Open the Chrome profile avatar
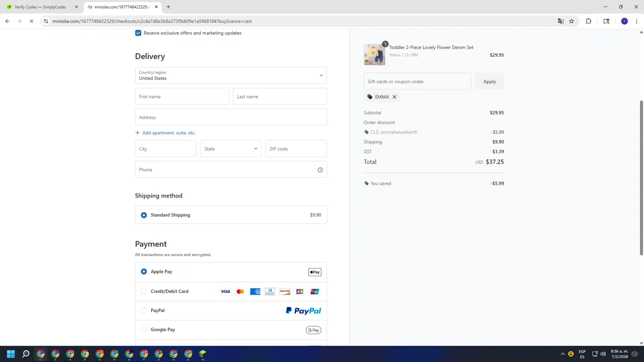Image resolution: width=644 pixels, height=362 pixels. coord(625,21)
